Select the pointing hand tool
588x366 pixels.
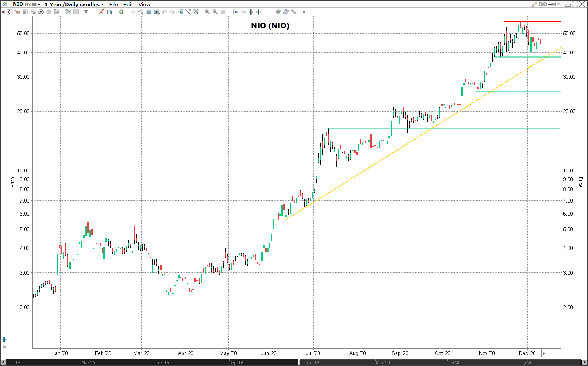click(18, 12)
